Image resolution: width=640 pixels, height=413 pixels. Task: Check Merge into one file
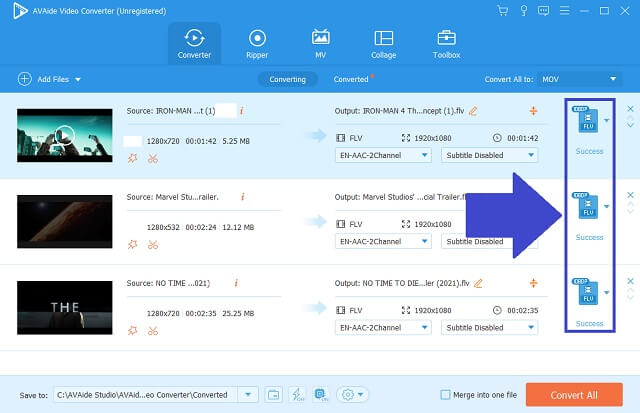tap(445, 395)
